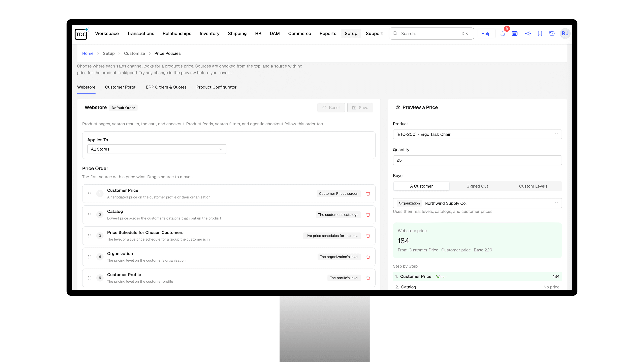Delete the Customer Price source
The height and width of the screenshot is (362, 644).
(368, 194)
